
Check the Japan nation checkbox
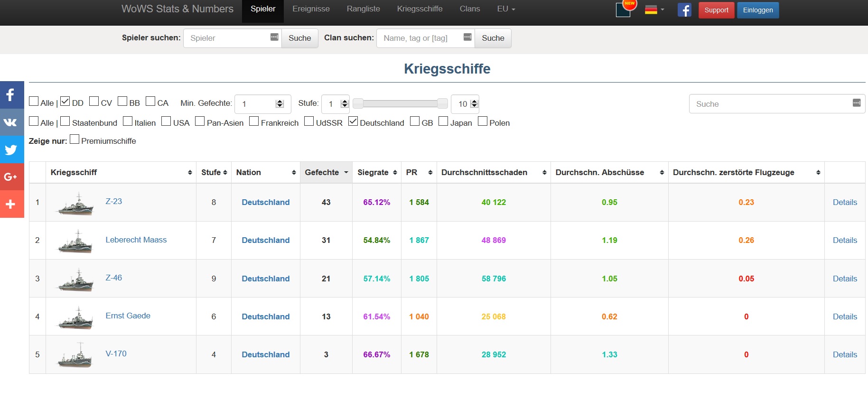(x=443, y=121)
